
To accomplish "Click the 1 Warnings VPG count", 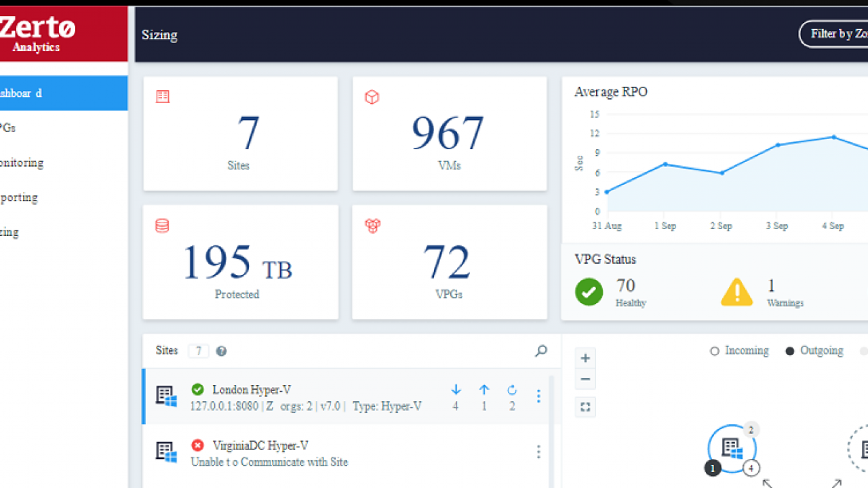I will [x=771, y=285].
